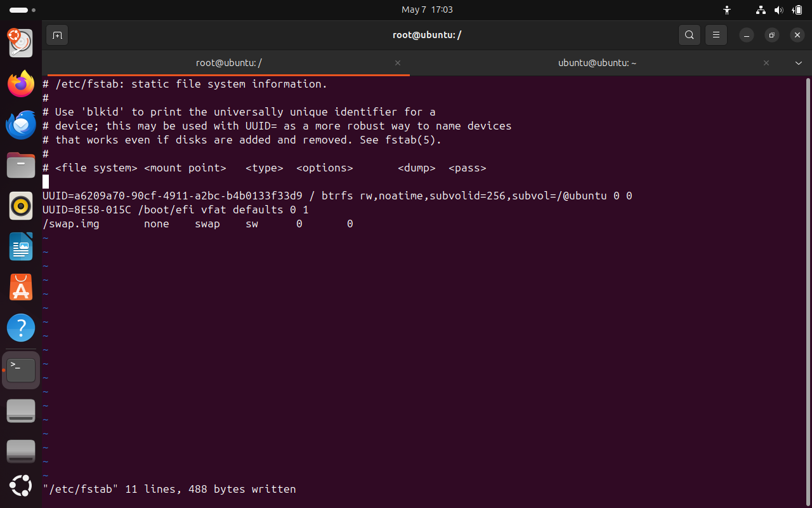
Task: Open the accessibility menu in the top bar
Action: click(727, 10)
